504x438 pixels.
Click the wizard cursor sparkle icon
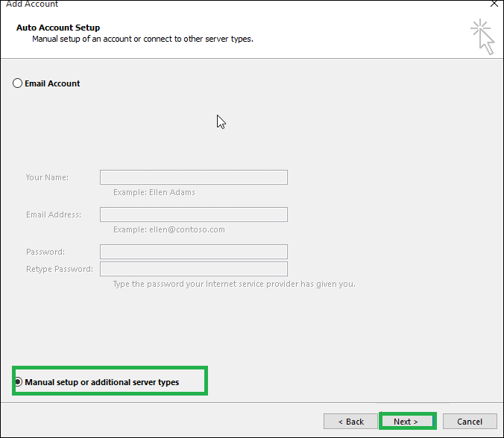tap(482, 36)
